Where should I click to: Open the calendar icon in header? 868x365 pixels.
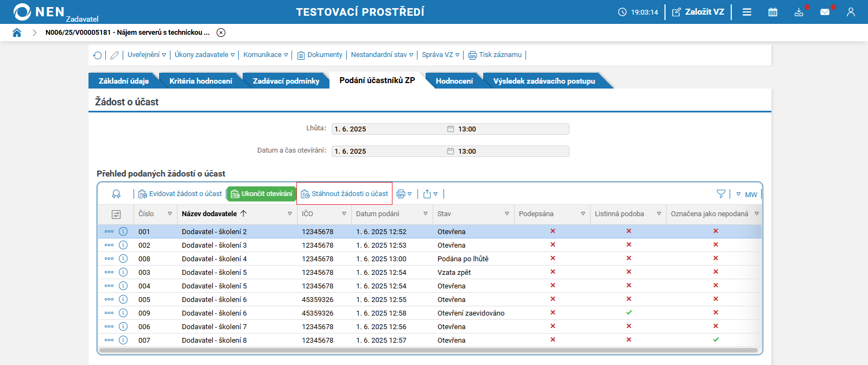[772, 12]
